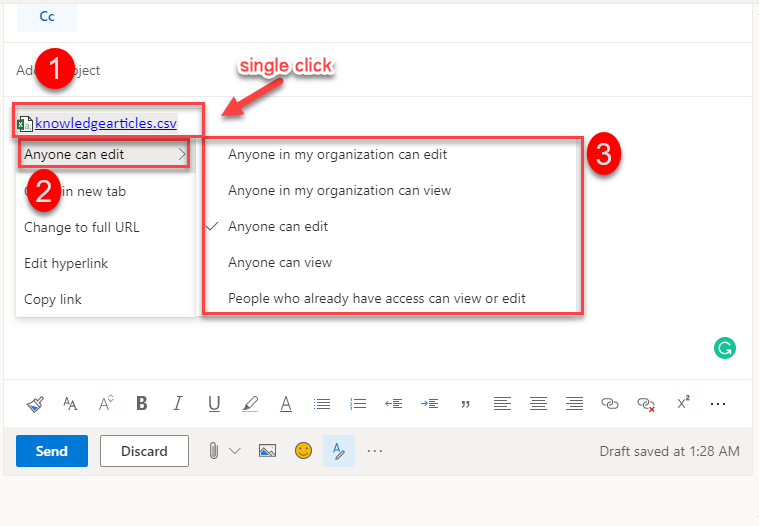The width and height of the screenshot is (759, 526).
Task: Click the Send button
Action: pyautogui.click(x=52, y=451)
